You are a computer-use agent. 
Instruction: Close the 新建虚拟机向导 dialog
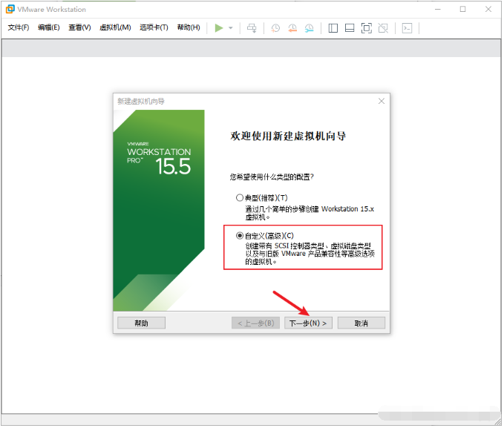(382, 101)
